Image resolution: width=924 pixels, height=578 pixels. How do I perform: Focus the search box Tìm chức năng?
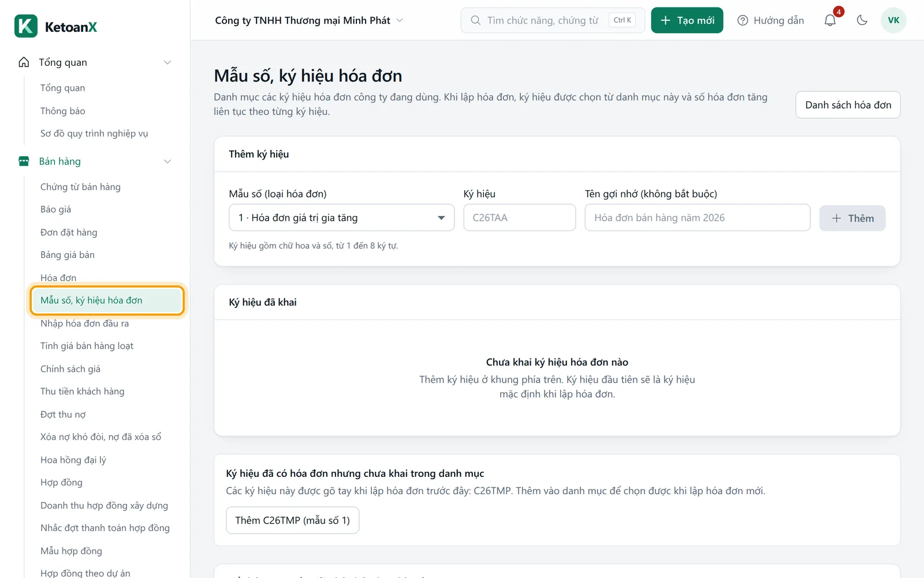(553, 20)
